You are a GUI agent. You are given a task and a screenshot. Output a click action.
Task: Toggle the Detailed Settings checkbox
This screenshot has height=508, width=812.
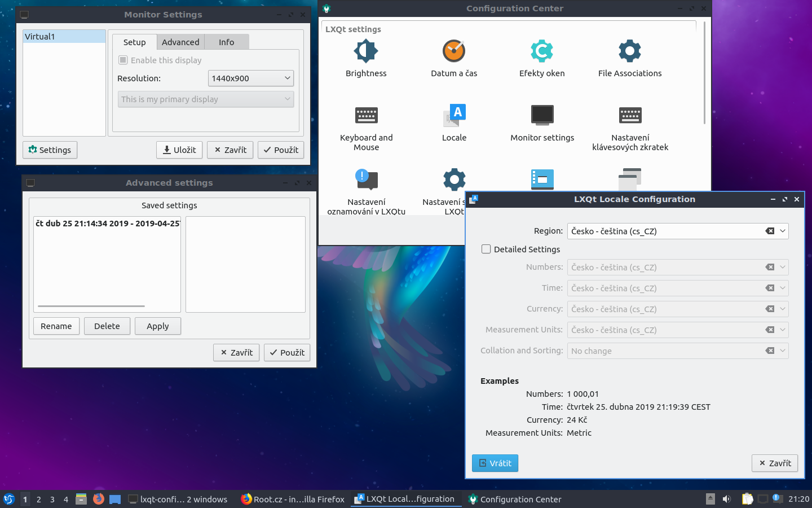pyautogui.click(x=486, y=249)
